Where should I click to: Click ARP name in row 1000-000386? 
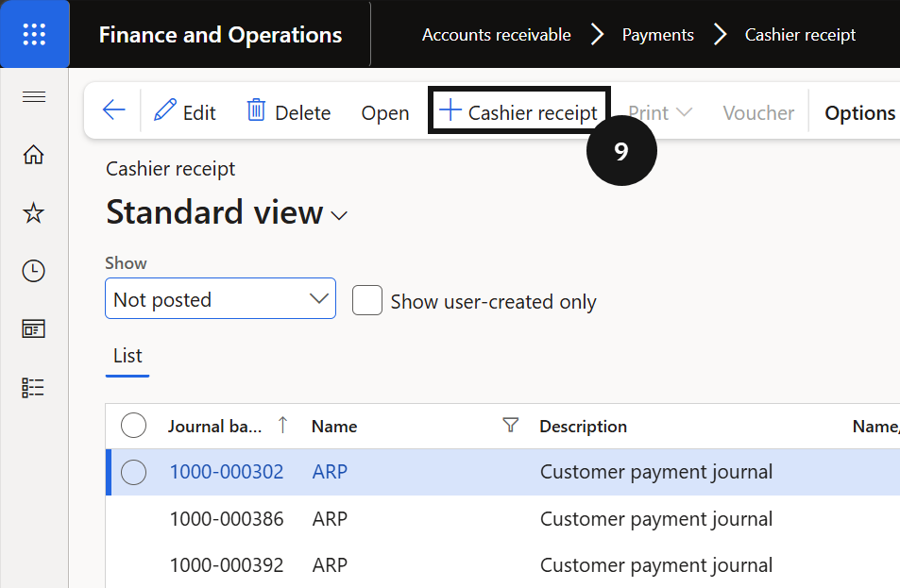coord(330,518)
